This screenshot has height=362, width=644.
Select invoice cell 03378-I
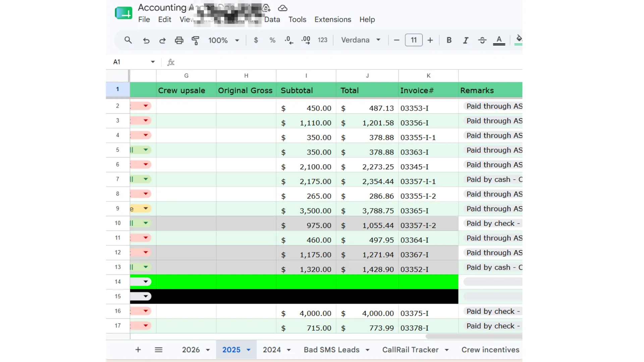point(428,327)
